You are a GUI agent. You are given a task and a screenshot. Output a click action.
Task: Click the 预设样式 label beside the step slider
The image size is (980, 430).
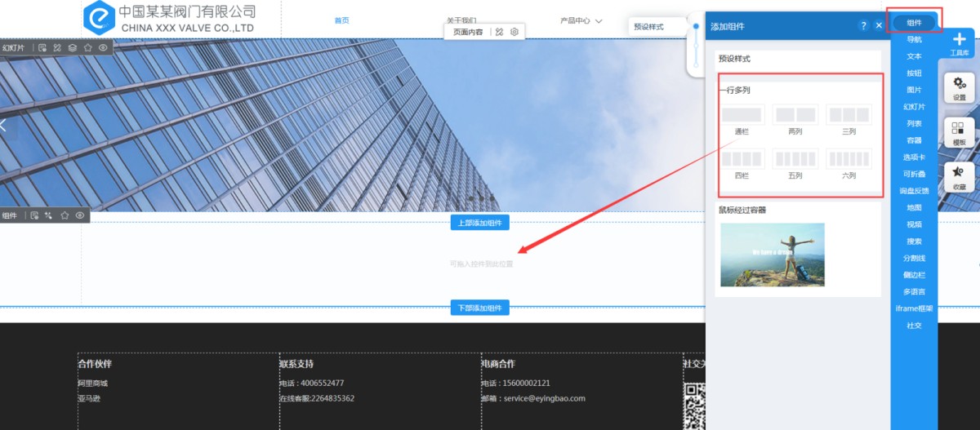pyautogui.click(x=648, y=27)
